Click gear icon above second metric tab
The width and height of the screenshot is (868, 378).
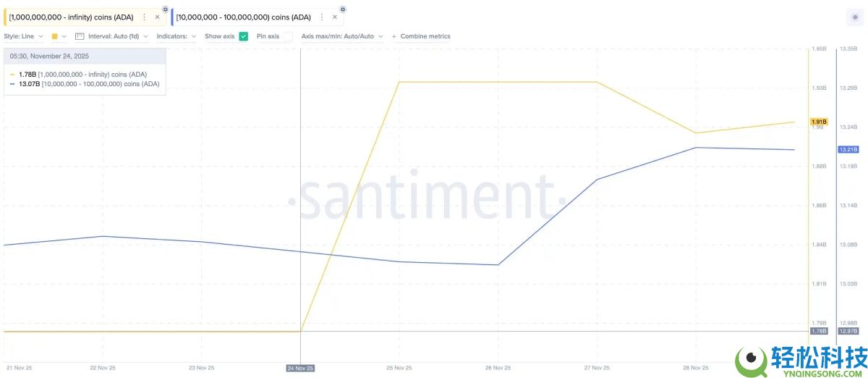coord(342,9)
